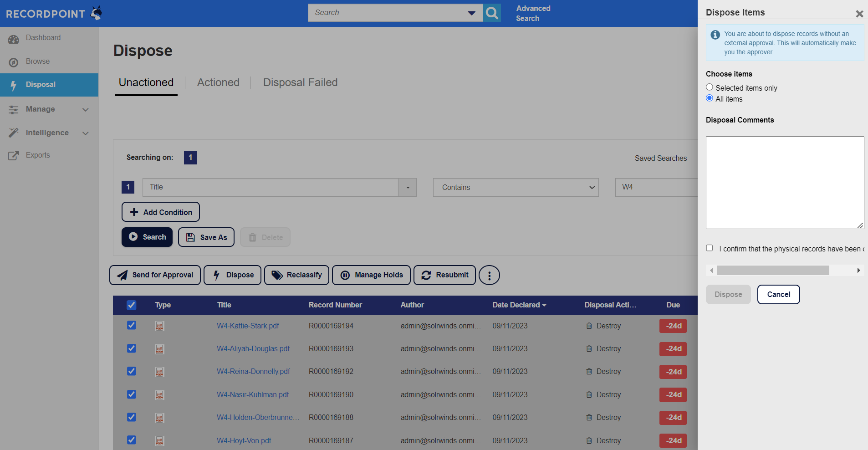Click the Browse compass icon

[14, 62]
